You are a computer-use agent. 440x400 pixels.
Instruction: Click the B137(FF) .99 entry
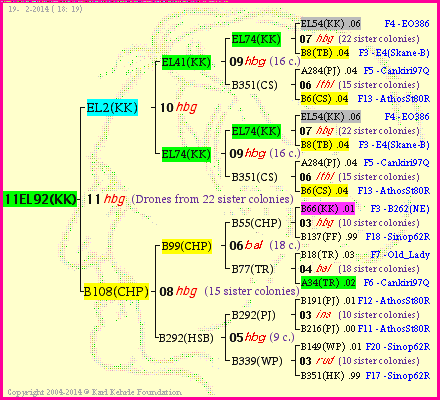pos(329,237)
